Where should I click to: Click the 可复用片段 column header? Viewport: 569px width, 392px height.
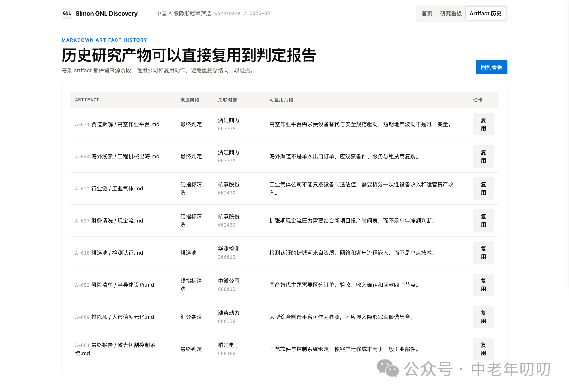click(x=281, y=100)
